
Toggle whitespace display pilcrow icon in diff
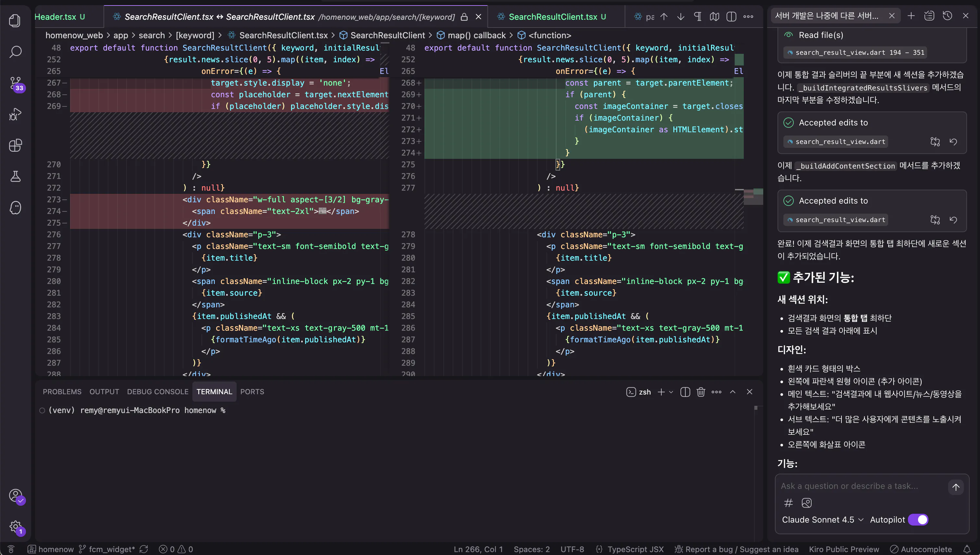(x=698, y=17)
